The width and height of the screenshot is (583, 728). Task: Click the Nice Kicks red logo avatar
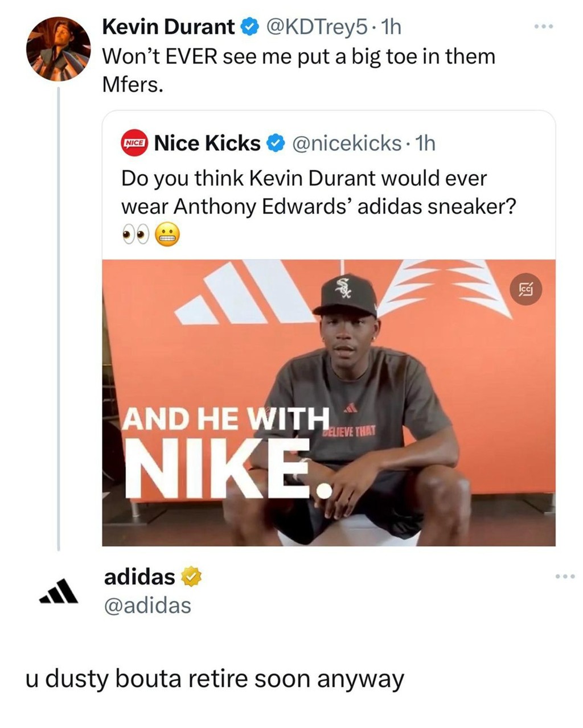135,143
